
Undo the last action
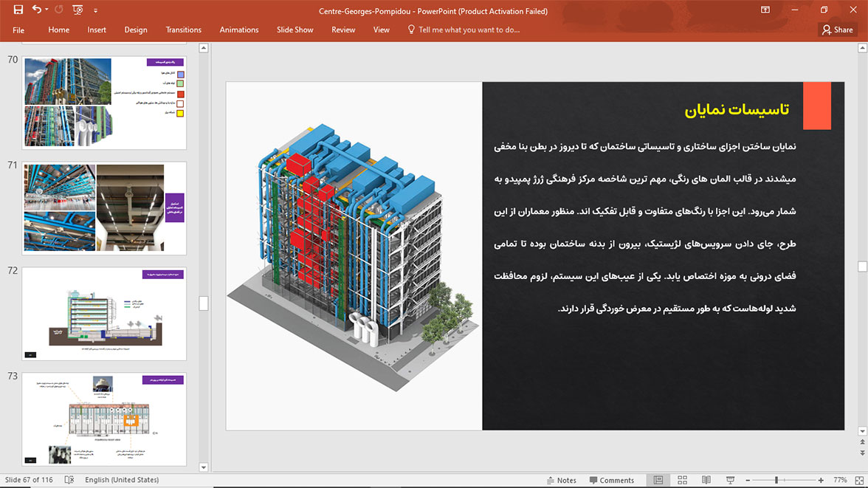(37, 10)
